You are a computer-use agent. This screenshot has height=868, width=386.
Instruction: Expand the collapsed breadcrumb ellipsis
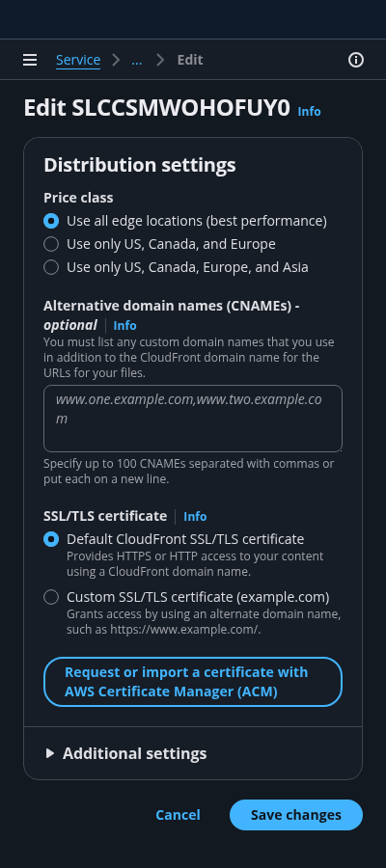click(x=137, y=60)
